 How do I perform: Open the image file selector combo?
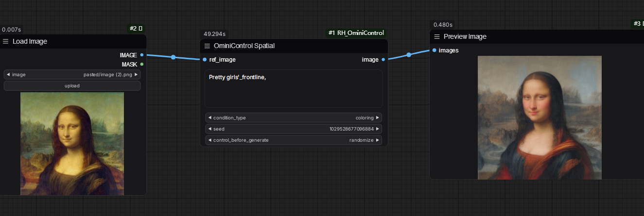click(x=72, y=75)
